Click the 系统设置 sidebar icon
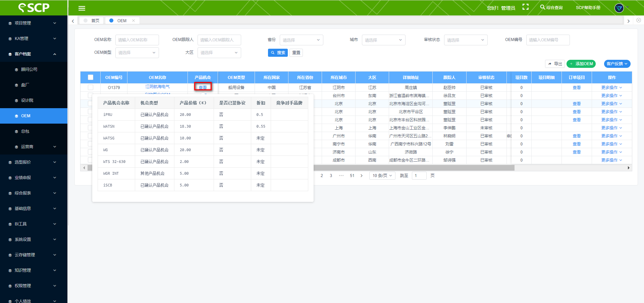 tap(10, 240)
